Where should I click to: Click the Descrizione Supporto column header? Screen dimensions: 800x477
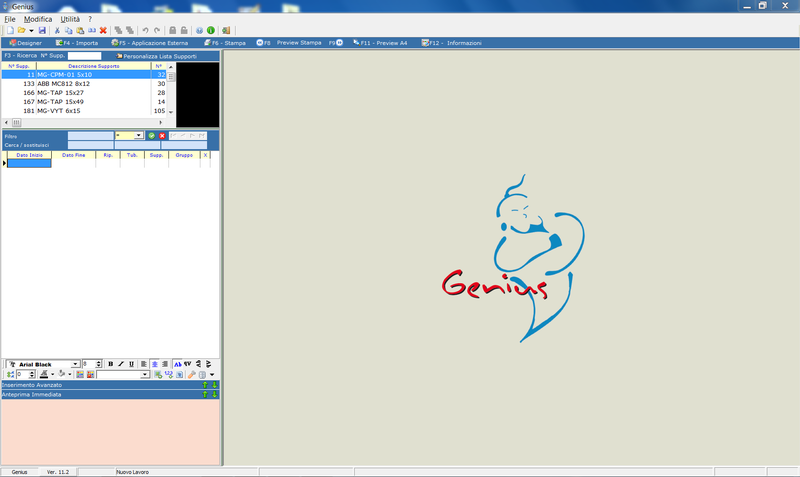tap(94, 66)
